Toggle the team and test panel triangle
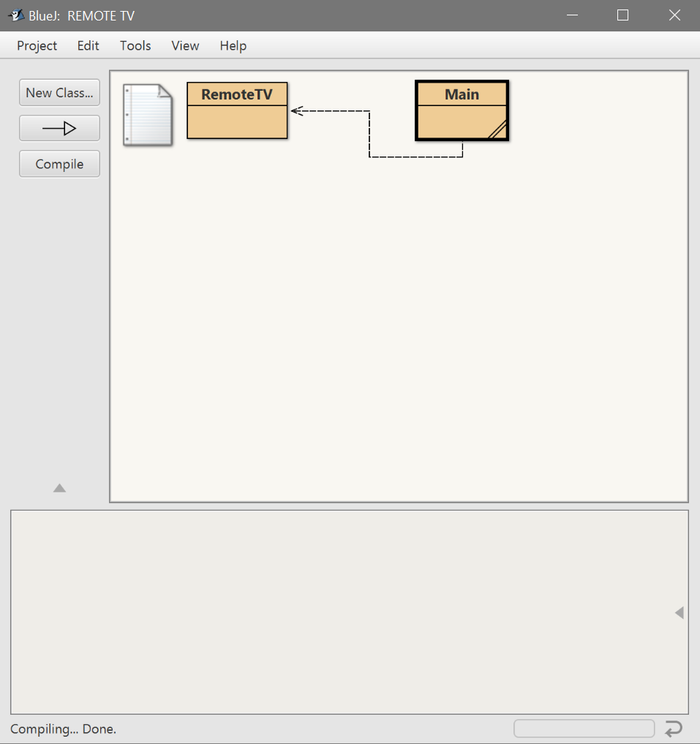 click(x=59, y=488)
